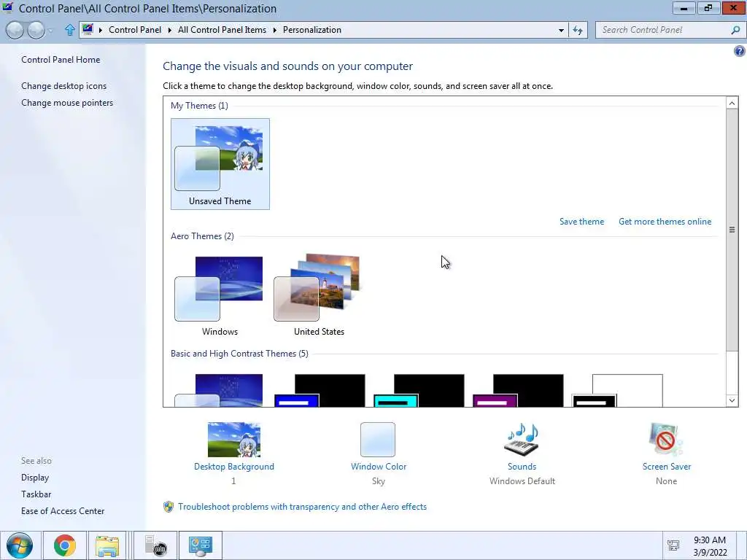Select the Windows Aero theme
747x560 pixels.
220,295
